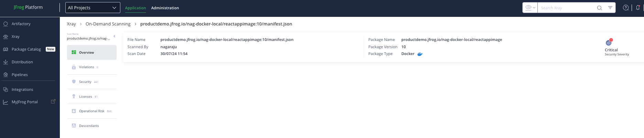Screen dimensions: 644x138
Task: Open the Violations section
Action: pyautogui.click(x=92, y=67)
